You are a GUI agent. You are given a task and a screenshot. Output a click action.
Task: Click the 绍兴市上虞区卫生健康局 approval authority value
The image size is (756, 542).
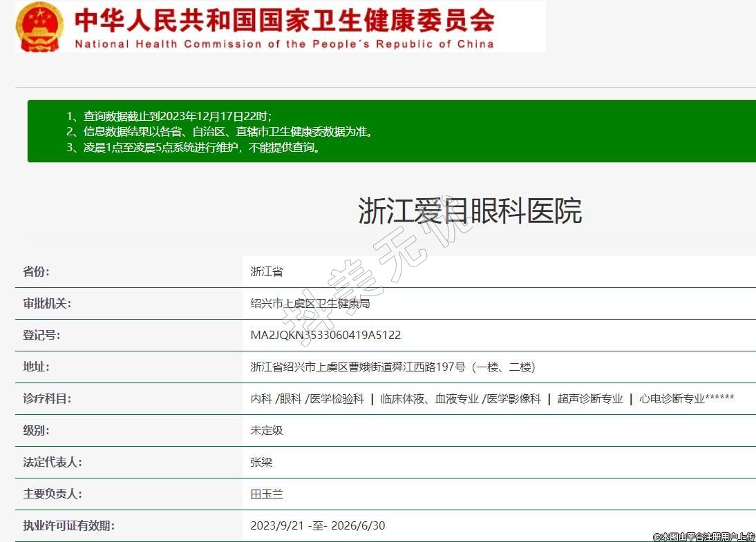310,303
